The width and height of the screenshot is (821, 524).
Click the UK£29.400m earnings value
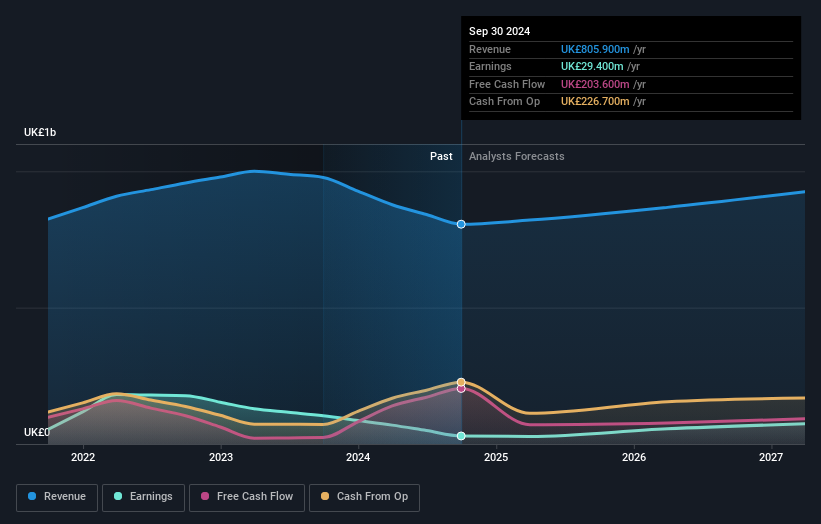coord(592,66)
